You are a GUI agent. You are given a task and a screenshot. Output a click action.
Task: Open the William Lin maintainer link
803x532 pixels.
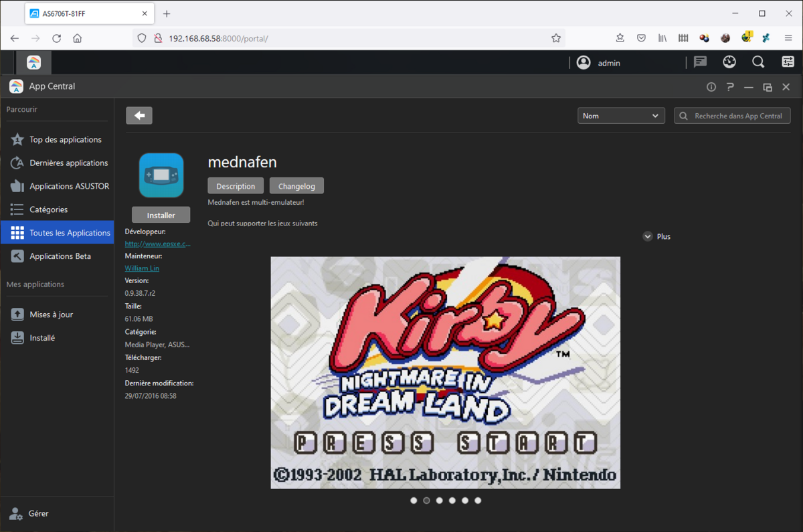click(x=142, y=268)
